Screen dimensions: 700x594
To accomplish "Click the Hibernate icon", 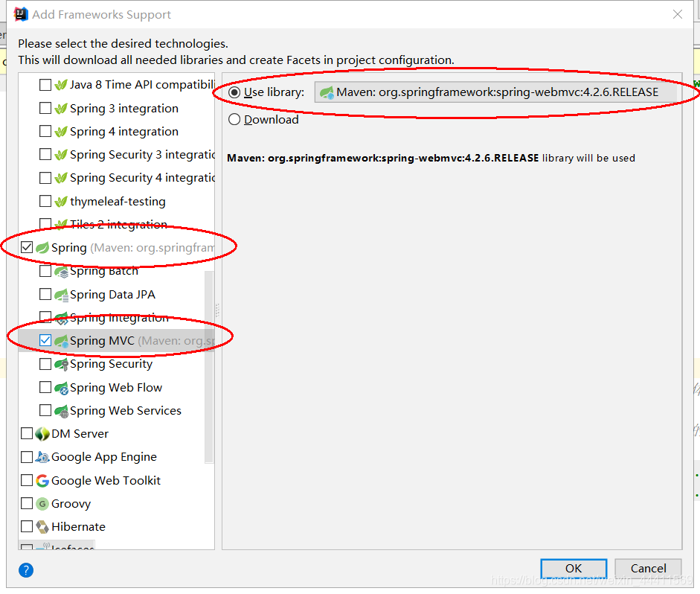I will 42,527.
